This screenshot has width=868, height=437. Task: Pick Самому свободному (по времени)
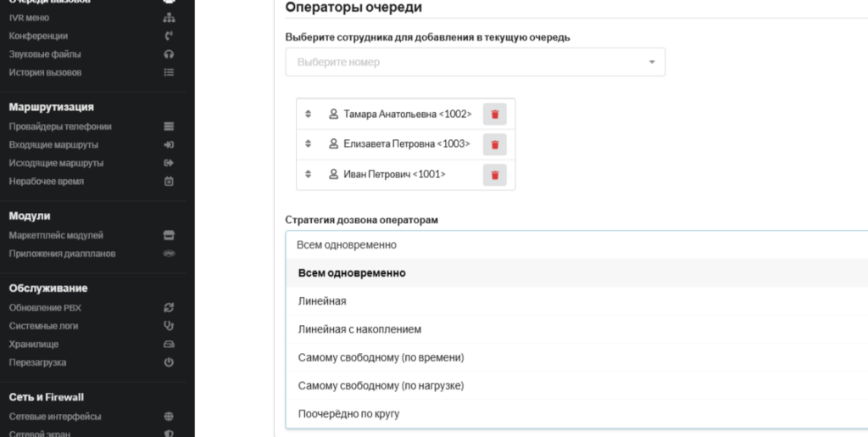pyautogui.click(x=576, y=358)
